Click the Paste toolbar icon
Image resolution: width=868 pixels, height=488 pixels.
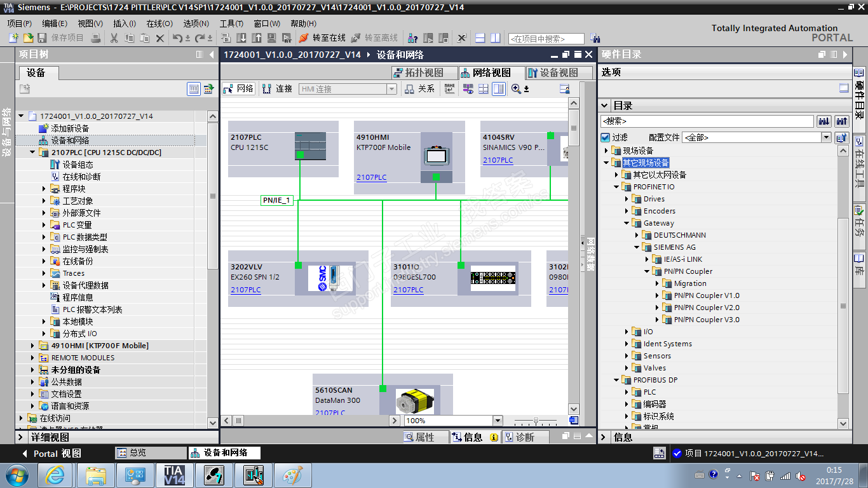point(145,38)
